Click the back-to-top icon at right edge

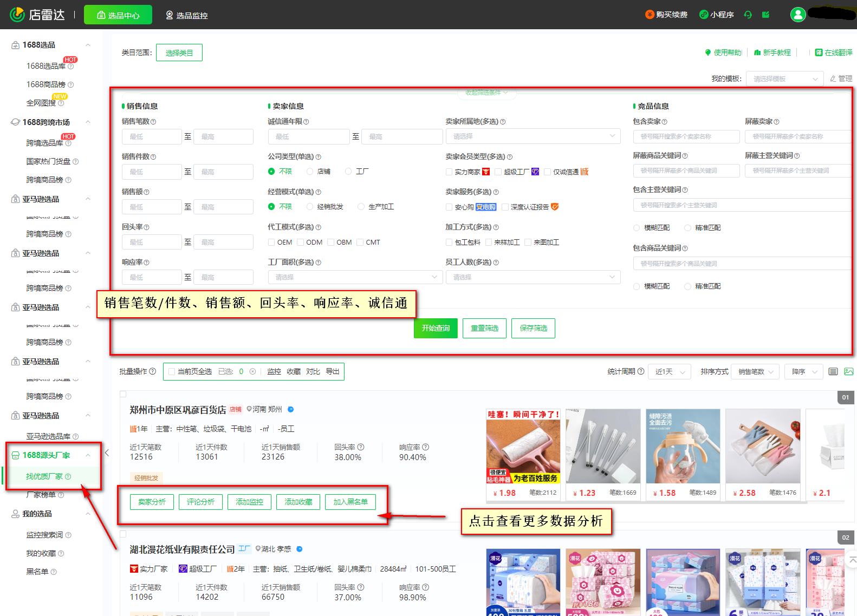(x=852, y=560)
